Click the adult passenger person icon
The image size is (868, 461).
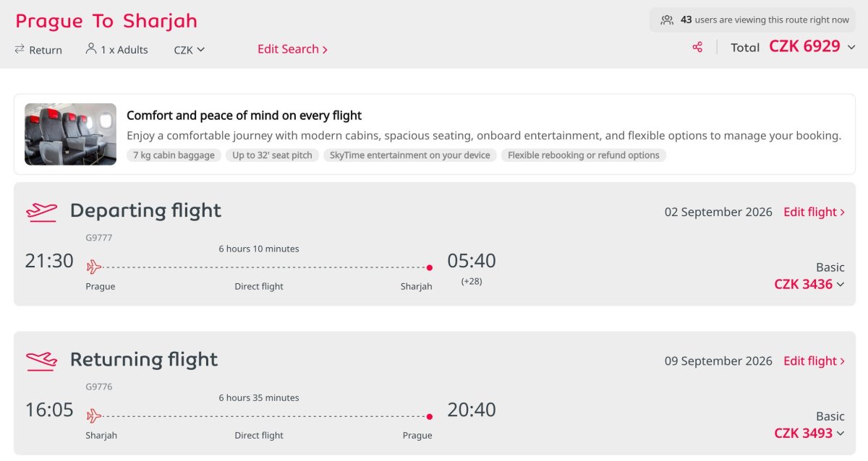click(90, 48)
